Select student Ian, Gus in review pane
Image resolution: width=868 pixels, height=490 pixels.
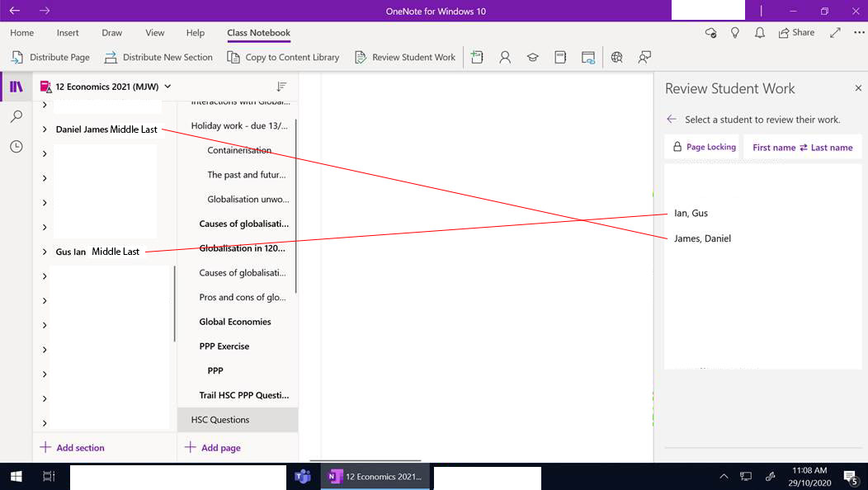coord(691,213)
